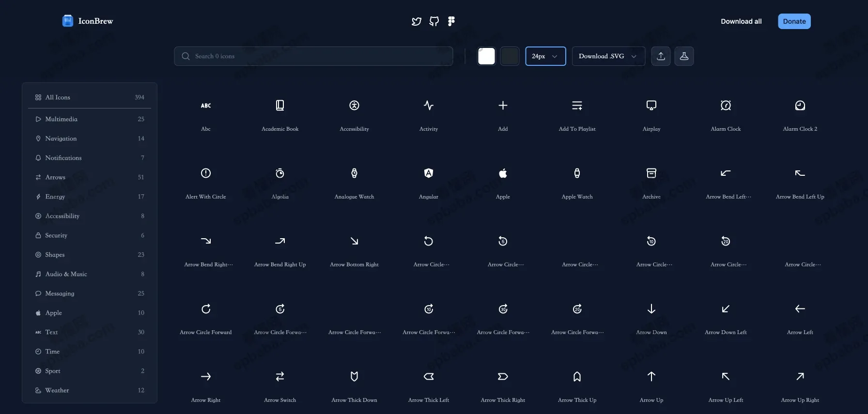This screenshot has width=868, height=414.
Task: Select the Arrow Bend Right Up icon
Action: tap(280, 241)
